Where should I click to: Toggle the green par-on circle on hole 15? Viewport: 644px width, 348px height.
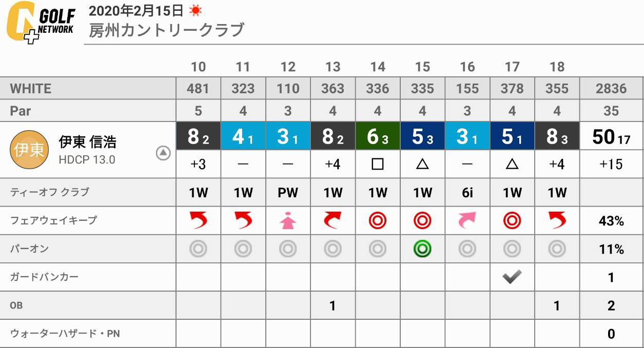pyautogui.click(x=422, y=249)
